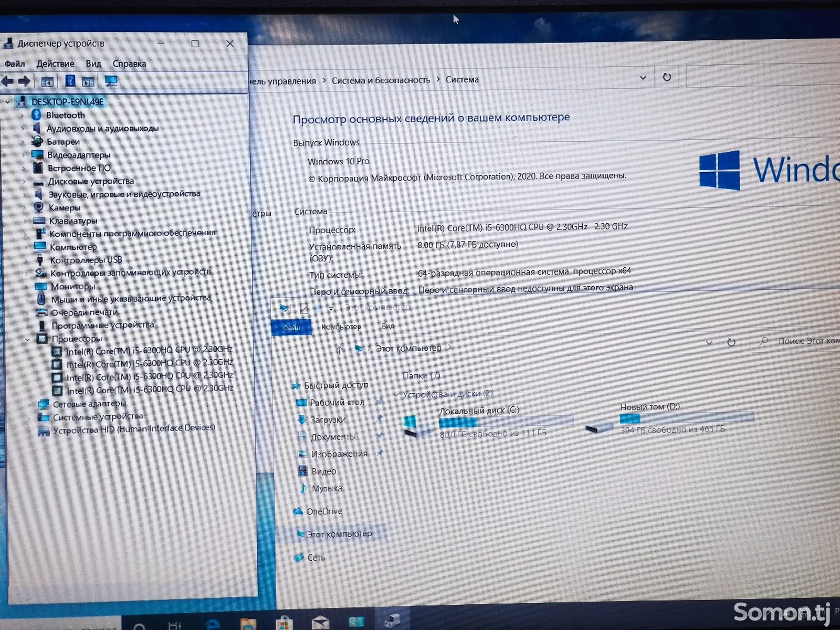
Task: Collapse the Процессоры tree node
Action: [27, 339]
